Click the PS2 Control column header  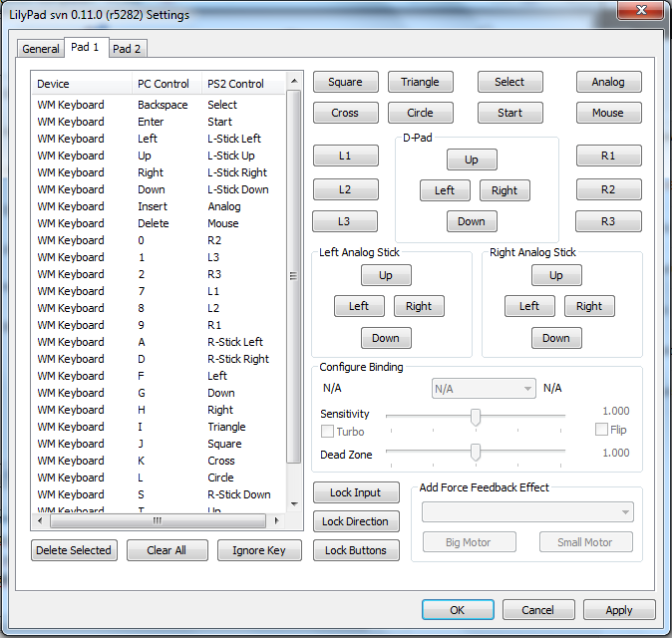(243, 84)
